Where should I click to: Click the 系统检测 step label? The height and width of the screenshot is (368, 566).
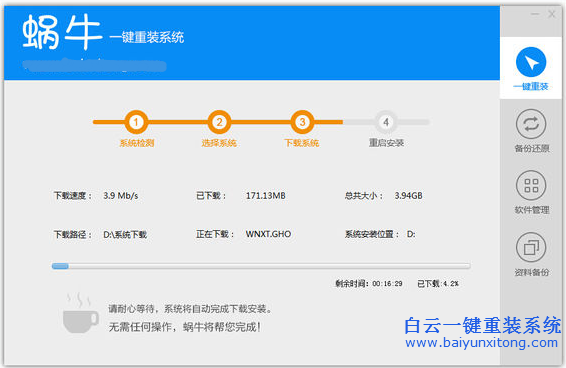coord(137,143)
